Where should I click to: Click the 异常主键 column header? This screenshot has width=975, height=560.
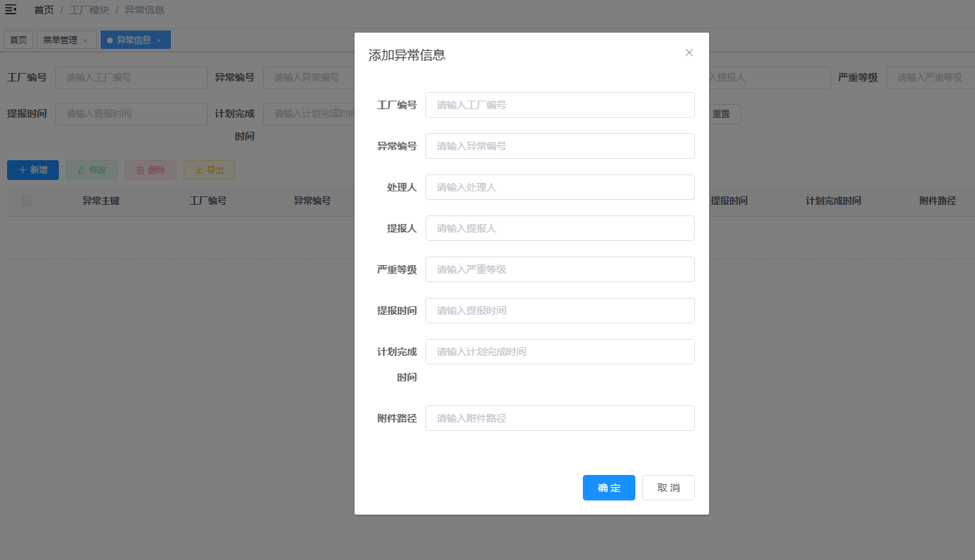pos(101,201)
